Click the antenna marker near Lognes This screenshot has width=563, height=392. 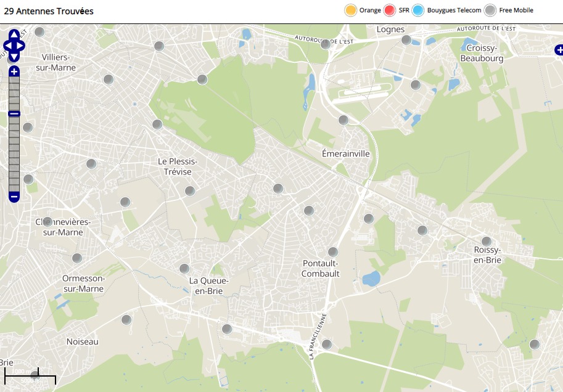(406, 40)
